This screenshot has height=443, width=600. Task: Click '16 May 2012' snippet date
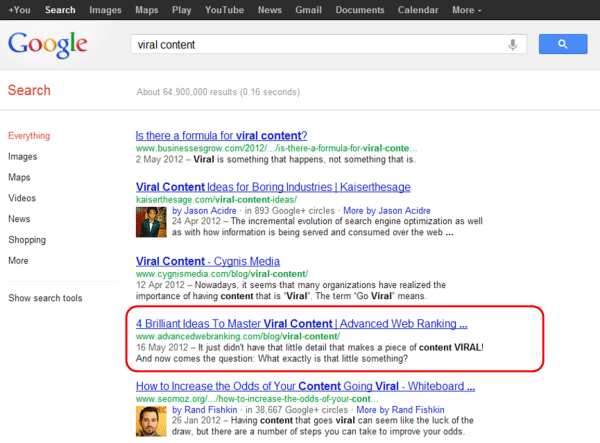pos(162,347)
